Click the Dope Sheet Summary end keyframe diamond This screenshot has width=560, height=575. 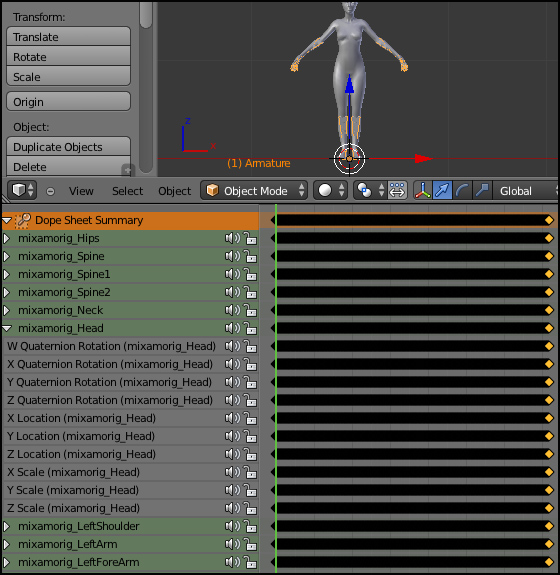[x=549, y=220]
